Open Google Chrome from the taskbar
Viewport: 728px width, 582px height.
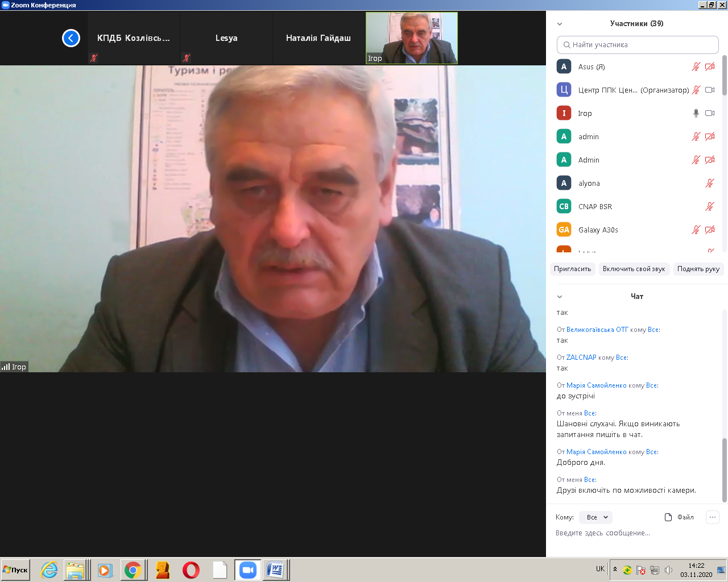133,569
